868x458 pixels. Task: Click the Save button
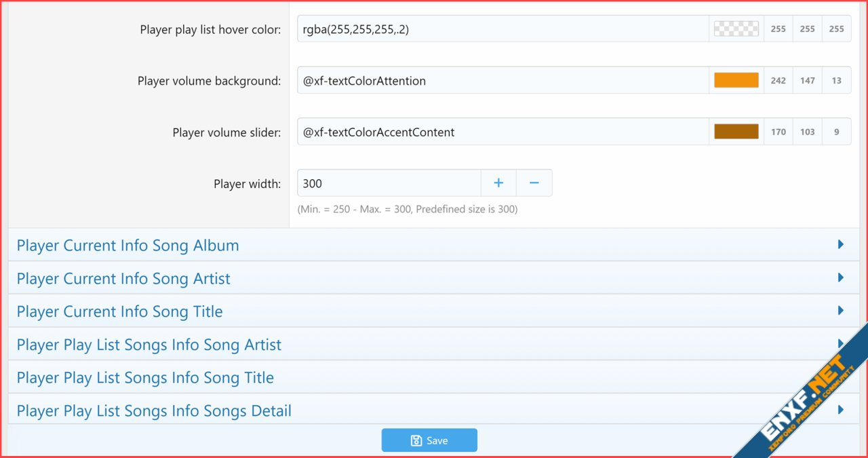tap(429, 440)
